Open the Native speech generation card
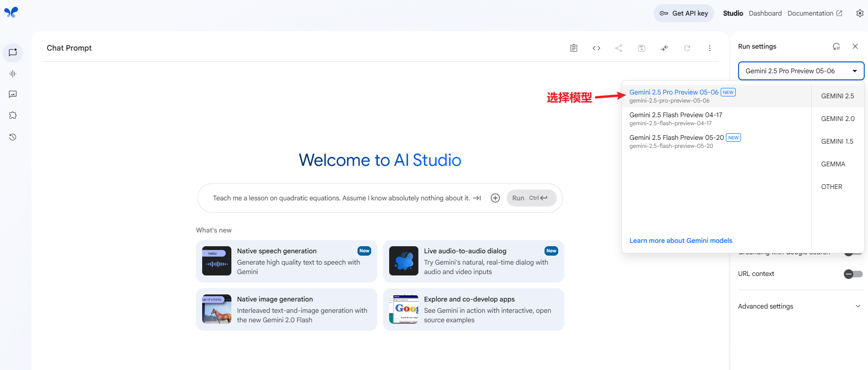 (x=286, y=261)
